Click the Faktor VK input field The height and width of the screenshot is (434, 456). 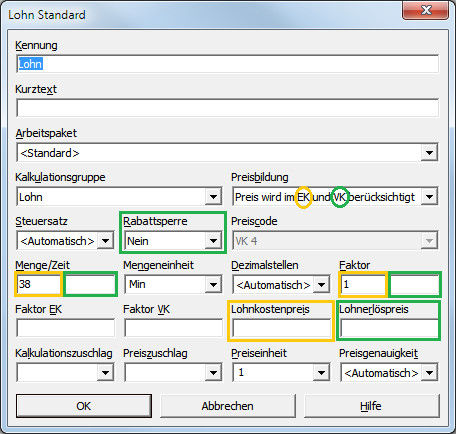173,328
